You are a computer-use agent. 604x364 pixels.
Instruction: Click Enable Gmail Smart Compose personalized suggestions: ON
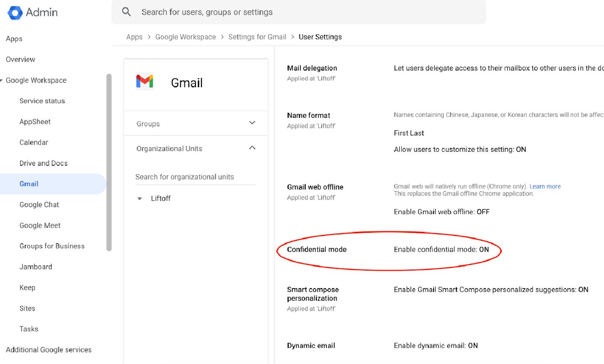coord(491,290)
